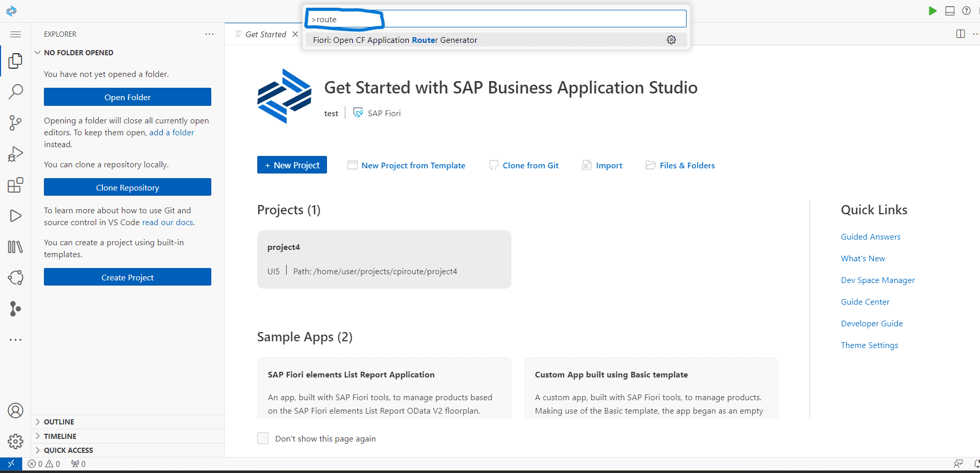This screenshot has width=980, height=473.
Task: Open the Explorer more actions menu
Action: click(209, 34)
